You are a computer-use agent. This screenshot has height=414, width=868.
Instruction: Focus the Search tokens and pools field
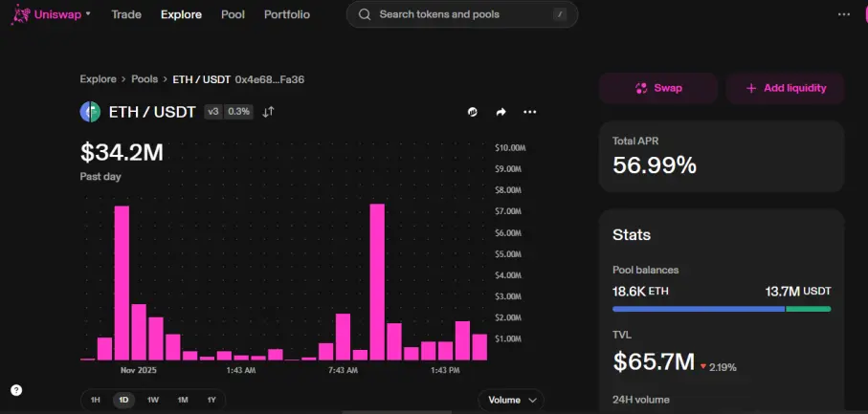[x=461, y=14]
